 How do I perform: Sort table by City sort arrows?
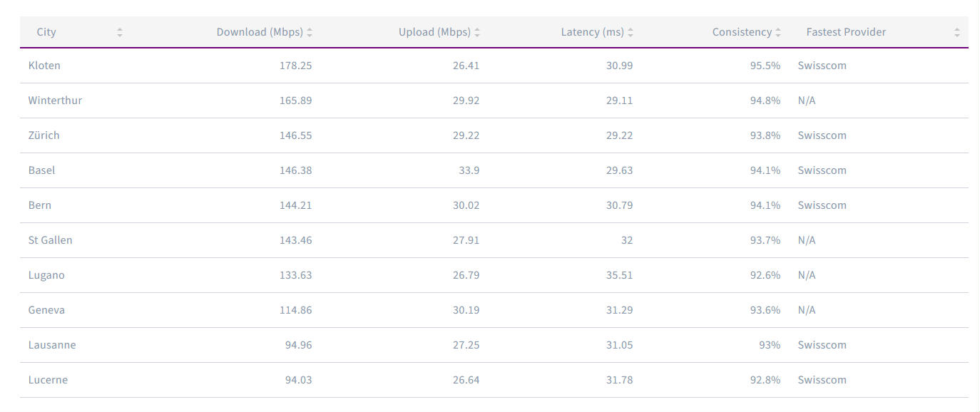click(x=119, y=32)
